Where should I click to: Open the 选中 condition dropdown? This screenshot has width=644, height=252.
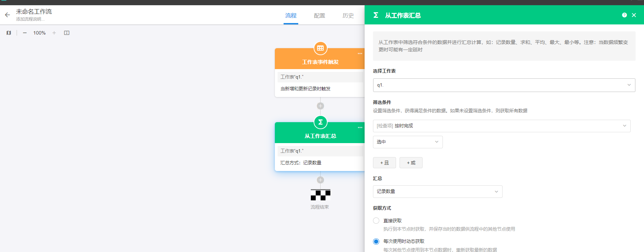[x=408, y=142]
